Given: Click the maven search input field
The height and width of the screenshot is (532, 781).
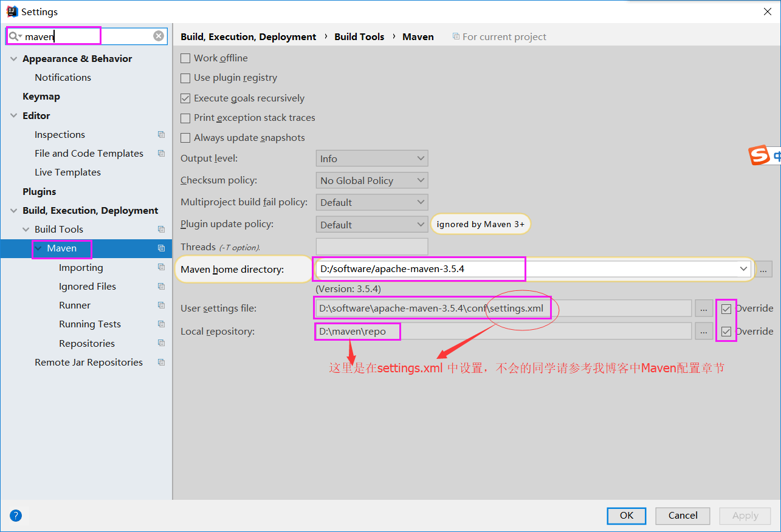Looking at the screenshot, I should (85, 36).
